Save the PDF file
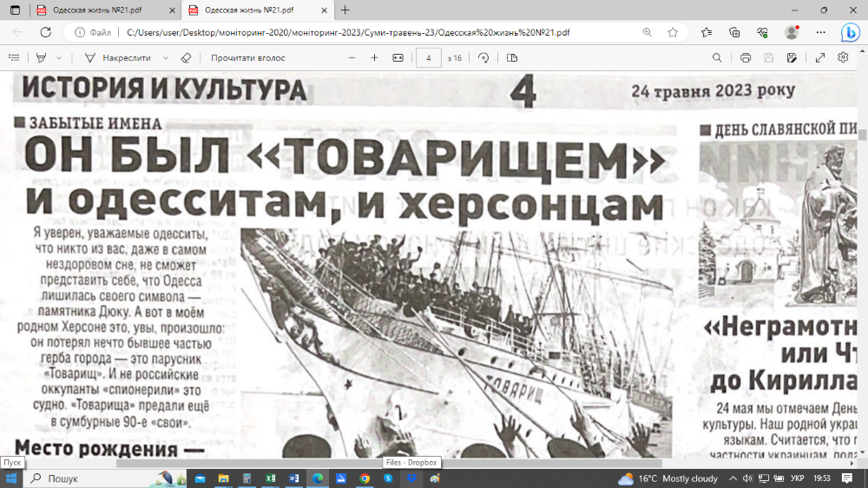The width and height of the screenshot is (868, 488). tap(768, 57)
